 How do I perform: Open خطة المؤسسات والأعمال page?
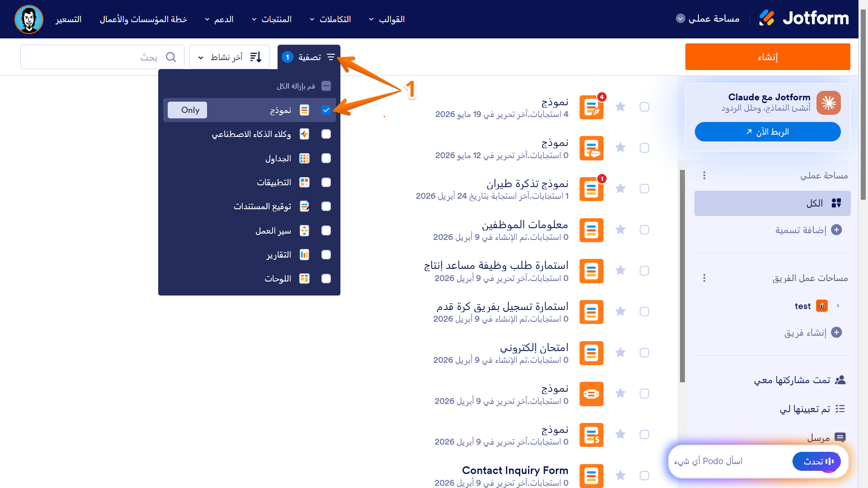click(x=143, y=19)
